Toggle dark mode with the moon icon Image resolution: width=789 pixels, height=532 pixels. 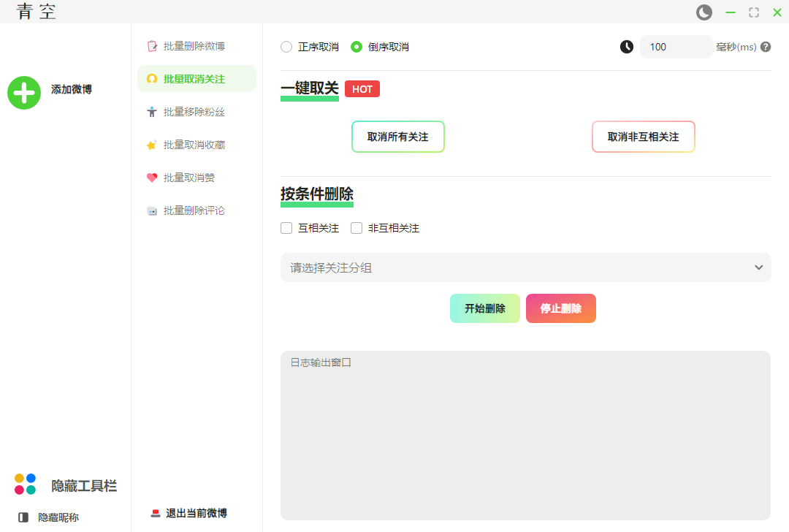coord(704,12)
